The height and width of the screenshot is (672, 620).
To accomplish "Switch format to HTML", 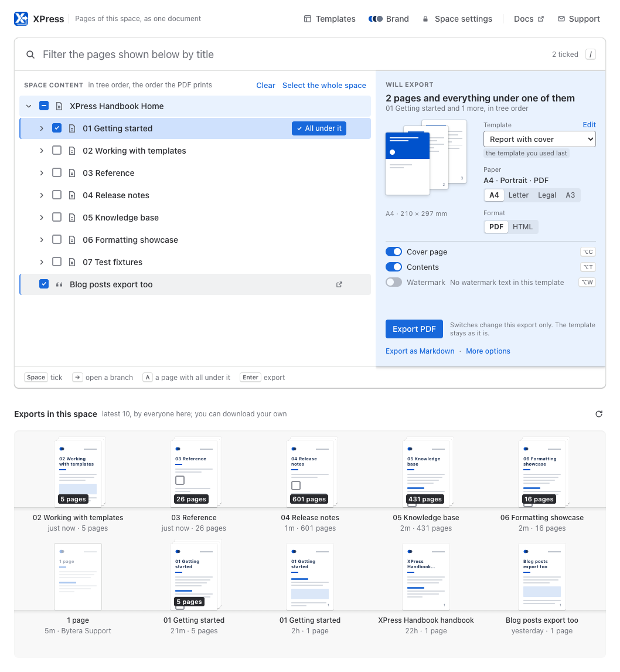I will click(523, 227).
